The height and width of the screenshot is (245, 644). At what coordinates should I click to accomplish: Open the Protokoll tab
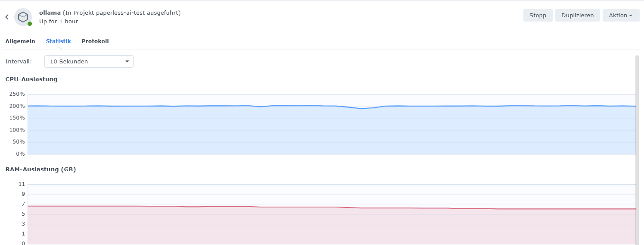pyautogui.click(x=95, y=41)
